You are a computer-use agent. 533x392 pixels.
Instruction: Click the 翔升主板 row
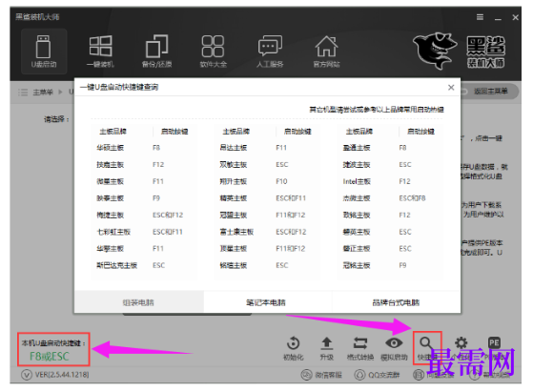pos(267,181)
